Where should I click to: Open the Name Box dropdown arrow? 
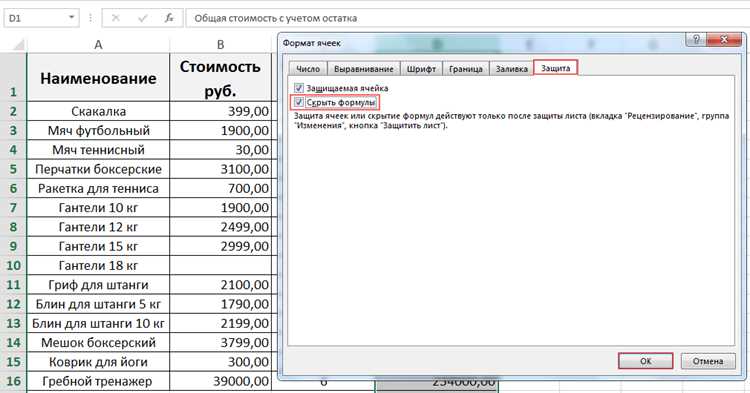[71, 18]
